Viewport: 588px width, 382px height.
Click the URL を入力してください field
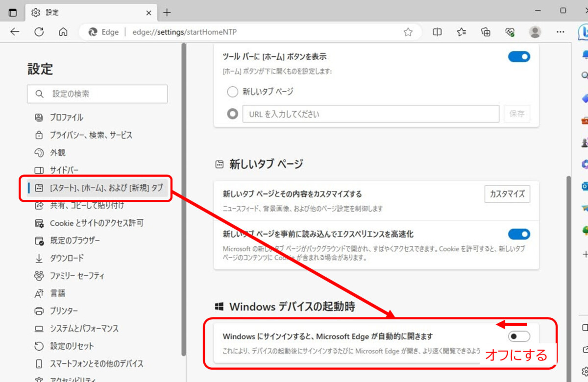pos(371,114)
